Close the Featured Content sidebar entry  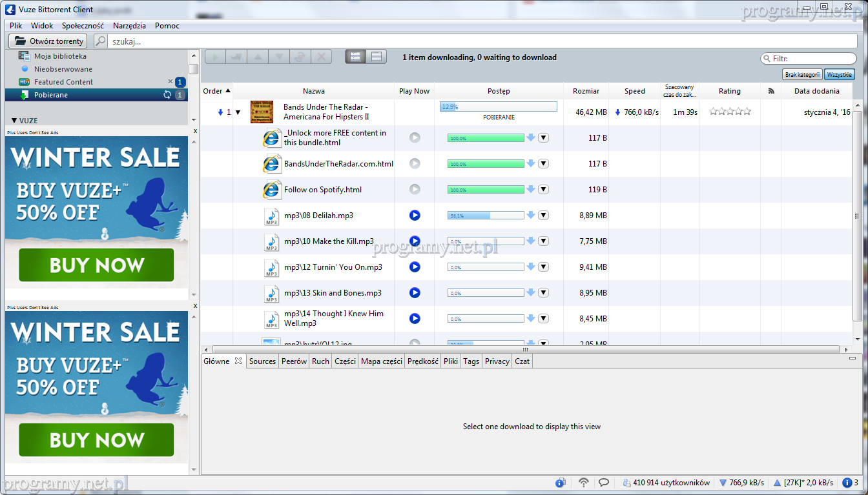pyautogui.click(x=170, y=81)
